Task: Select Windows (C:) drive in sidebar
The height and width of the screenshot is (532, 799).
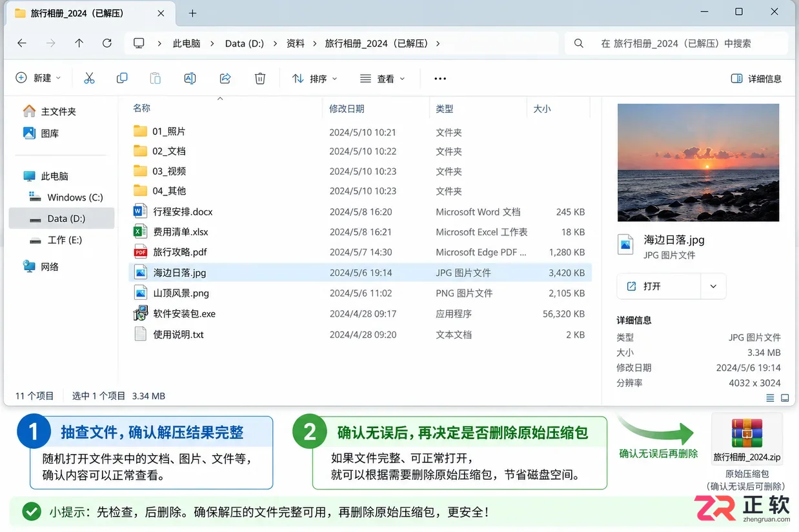Action: click(x=65, y=197)
